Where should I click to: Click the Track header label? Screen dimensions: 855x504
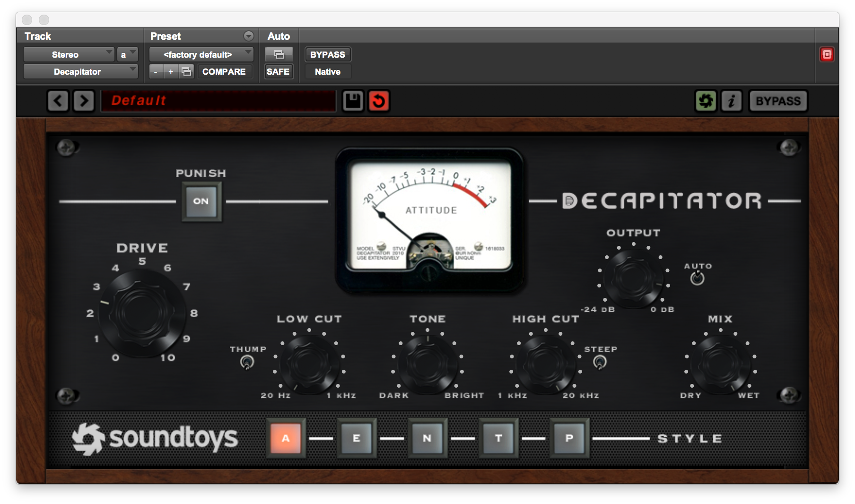pyautogui.click(x=37, y=36)
